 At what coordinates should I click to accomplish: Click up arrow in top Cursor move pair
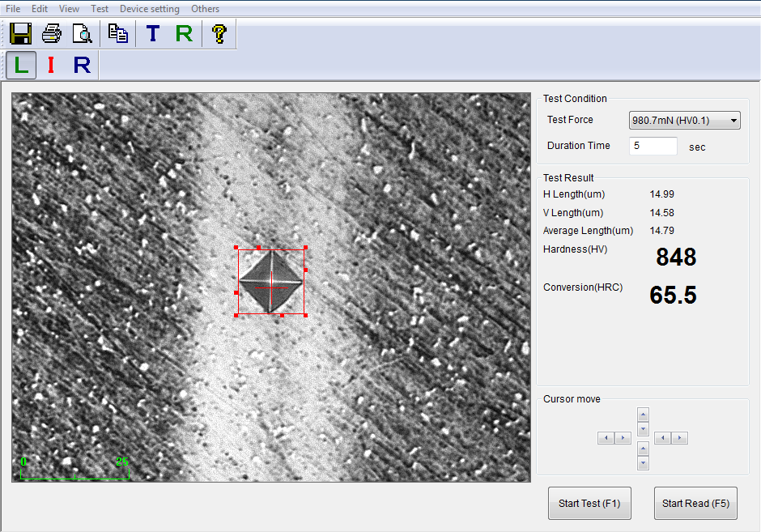643,415
